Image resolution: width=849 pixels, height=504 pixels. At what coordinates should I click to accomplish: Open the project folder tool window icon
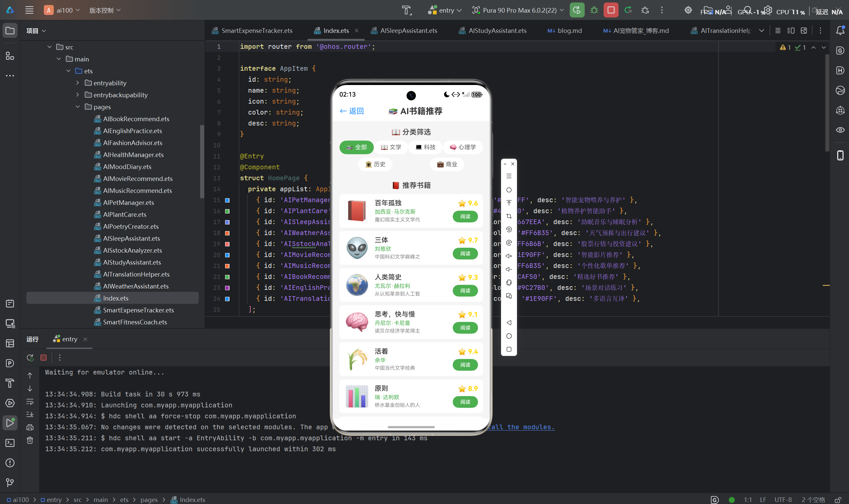(10, 31)
